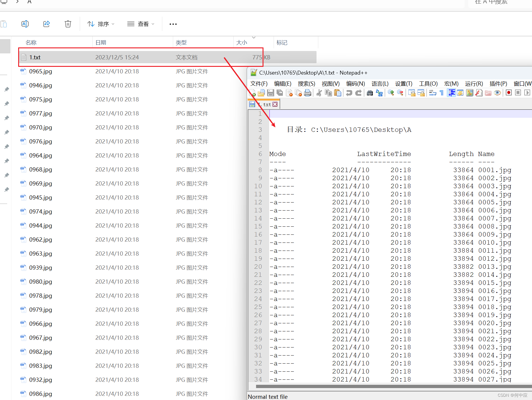Click the Copy icon in Notepad++ toolbar
Viewport: 532px width, 400px height.
coord(328,93)
